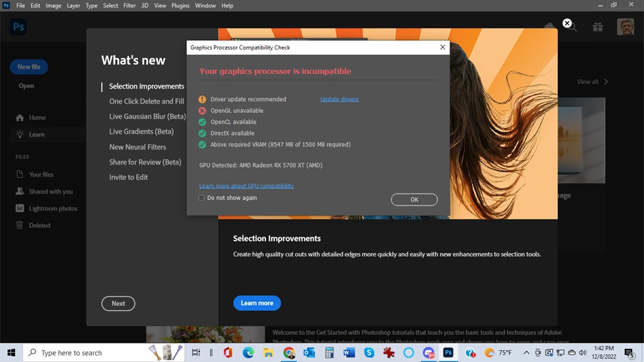Open the Deleted files section
Image resolution: width=644 pixels, height=362 pixels.
coord(33,225)
